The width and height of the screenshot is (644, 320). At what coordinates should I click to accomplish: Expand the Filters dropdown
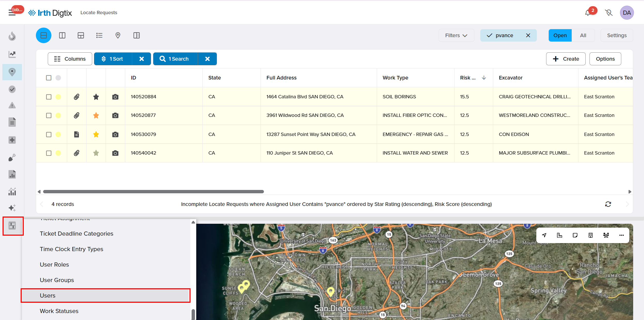(456, 35)
